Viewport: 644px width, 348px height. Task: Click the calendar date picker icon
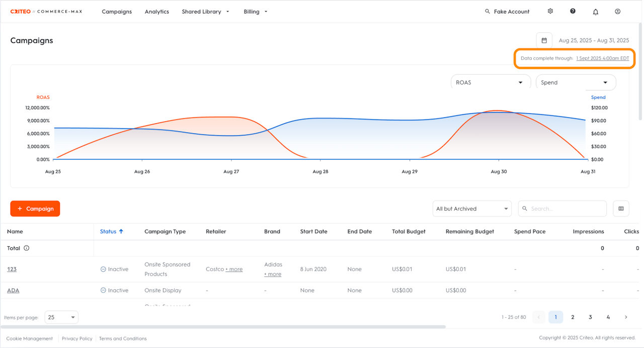(544, 40)
